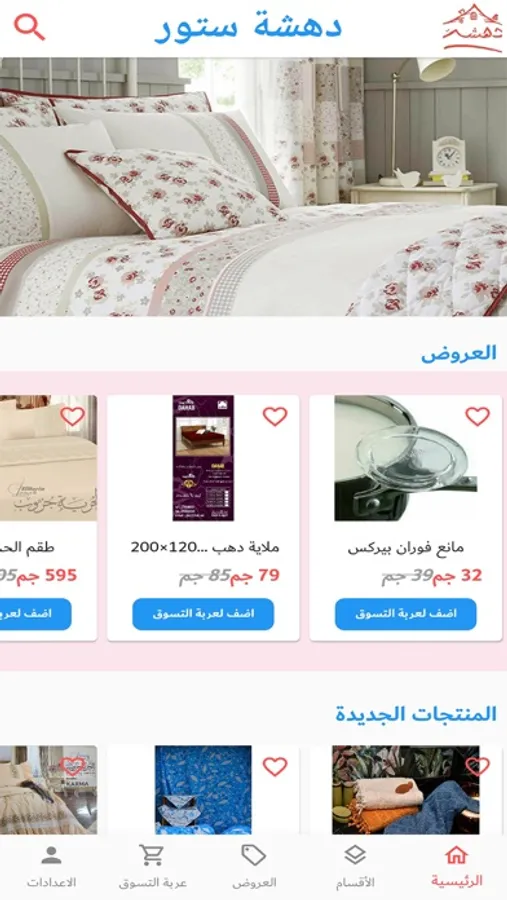Image resolution: width=507 pixels, height=900 pixels.
Task: Heart the blue fabric new product
Action: point(274,766)
